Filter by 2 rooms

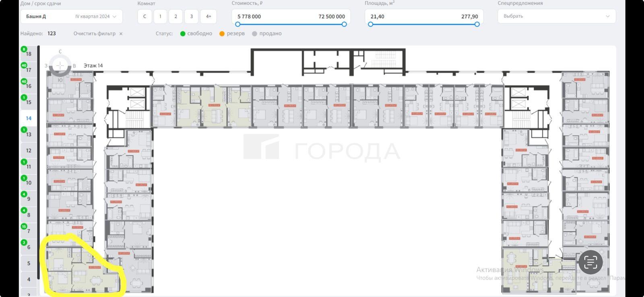(x=175, y=16)
